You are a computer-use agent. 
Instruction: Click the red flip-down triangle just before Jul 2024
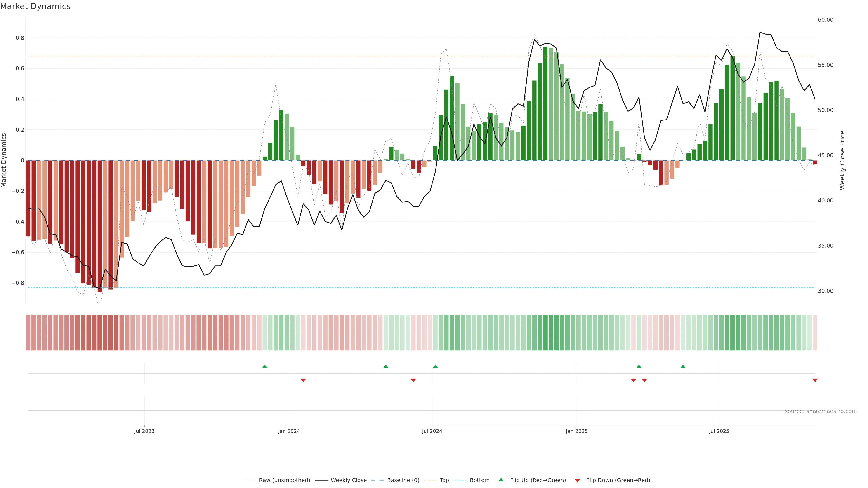(413, 380)
